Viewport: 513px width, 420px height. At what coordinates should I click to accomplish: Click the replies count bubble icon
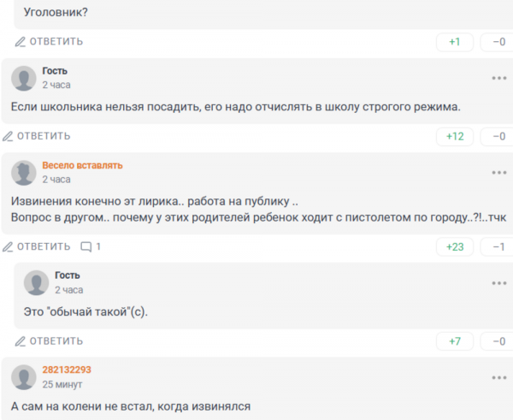click(x=85, y=246)
